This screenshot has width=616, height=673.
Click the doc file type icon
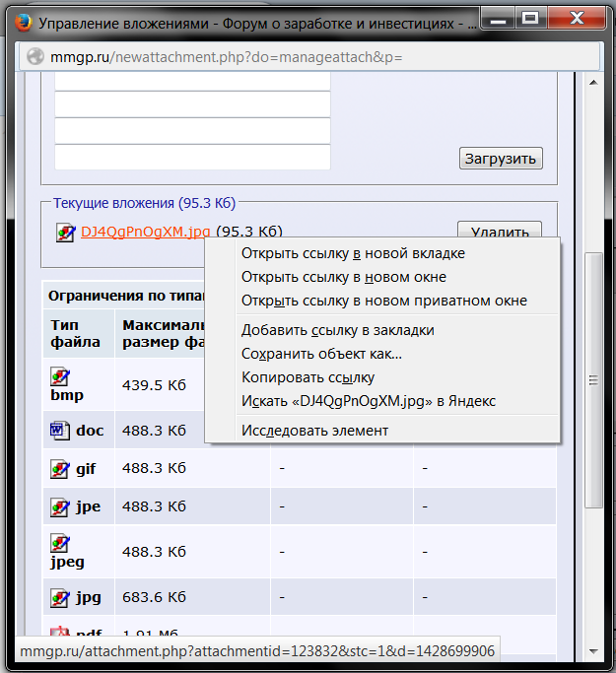click(59, 431)
